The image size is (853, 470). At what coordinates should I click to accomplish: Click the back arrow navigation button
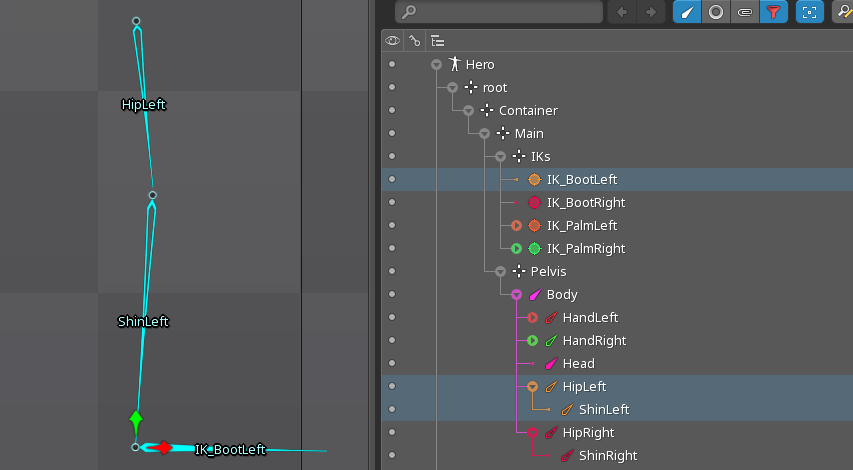coord(622,12)
